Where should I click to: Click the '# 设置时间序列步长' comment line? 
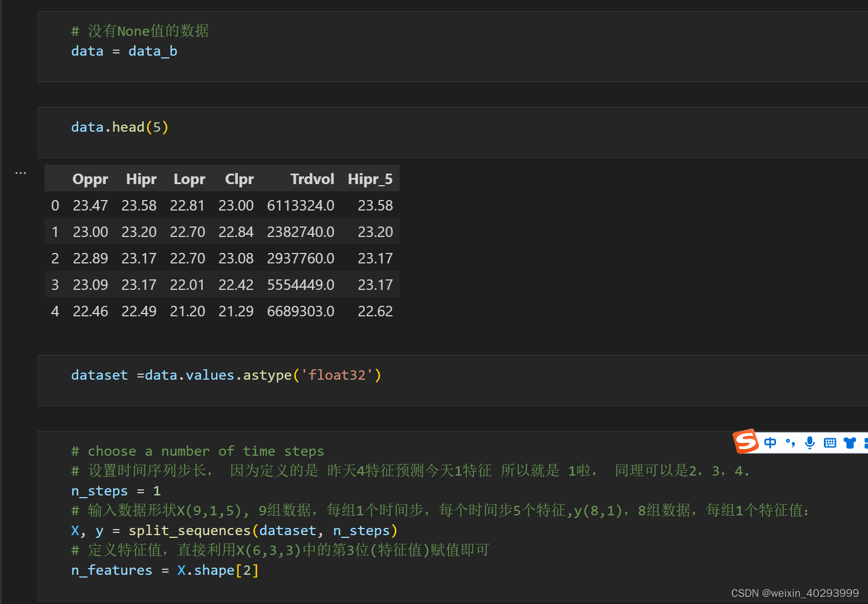(410, 471)
